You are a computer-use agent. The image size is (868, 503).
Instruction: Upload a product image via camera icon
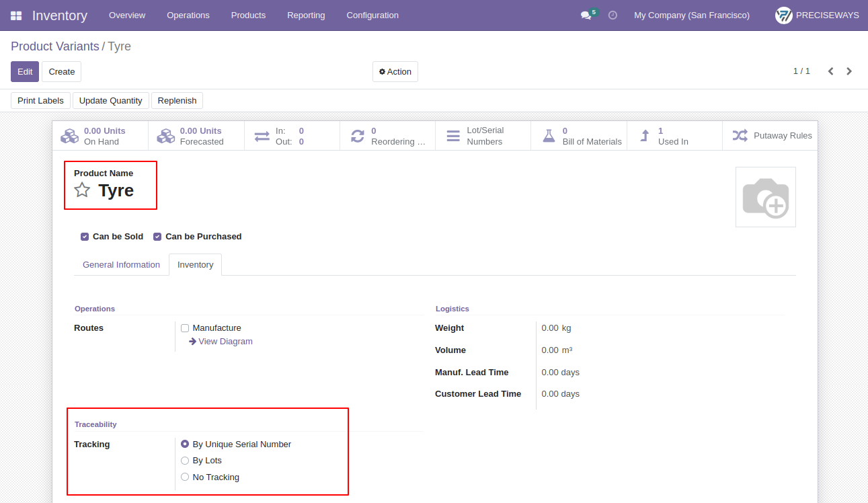tap(766, 197)
